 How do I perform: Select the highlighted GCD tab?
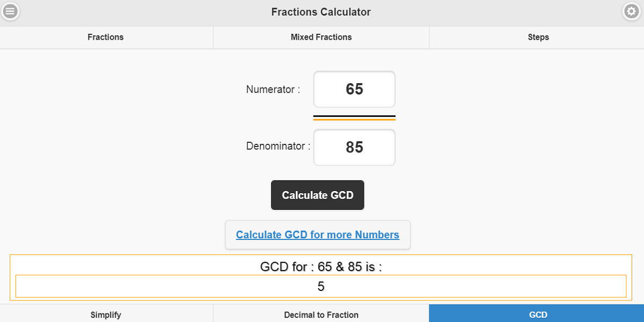[x=538, y=314]
